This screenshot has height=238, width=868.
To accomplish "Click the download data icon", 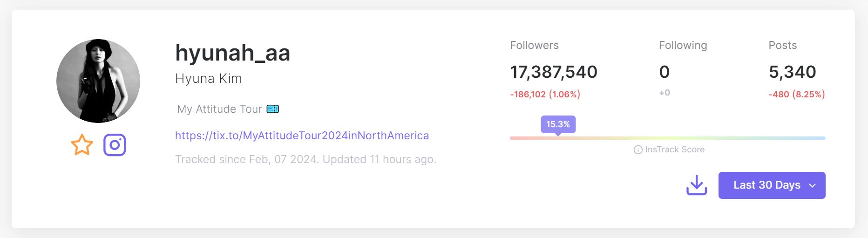I will point(697,185).
